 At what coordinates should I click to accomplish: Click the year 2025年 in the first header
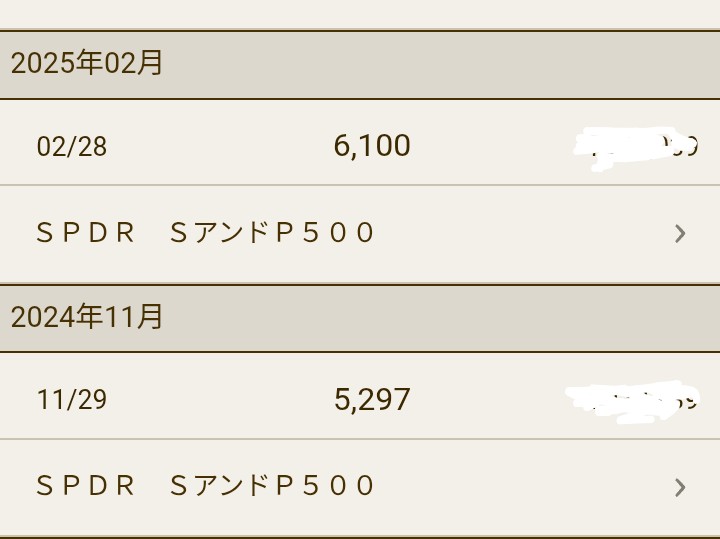click(58, 64)
